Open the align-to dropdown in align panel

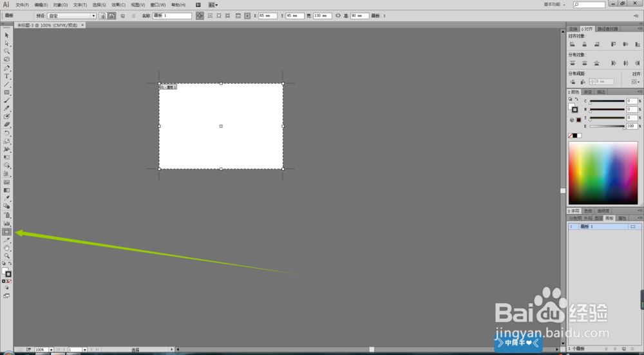pos(636,82)
